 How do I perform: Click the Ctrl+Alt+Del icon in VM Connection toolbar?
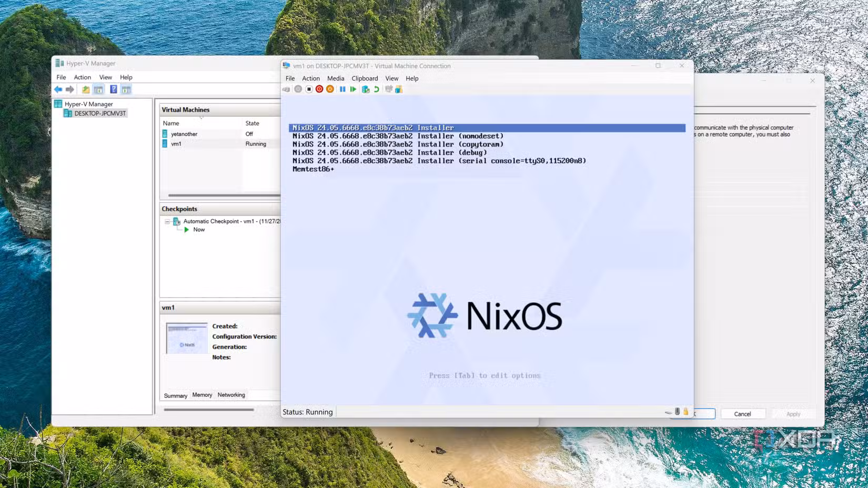tap(287, 89)
